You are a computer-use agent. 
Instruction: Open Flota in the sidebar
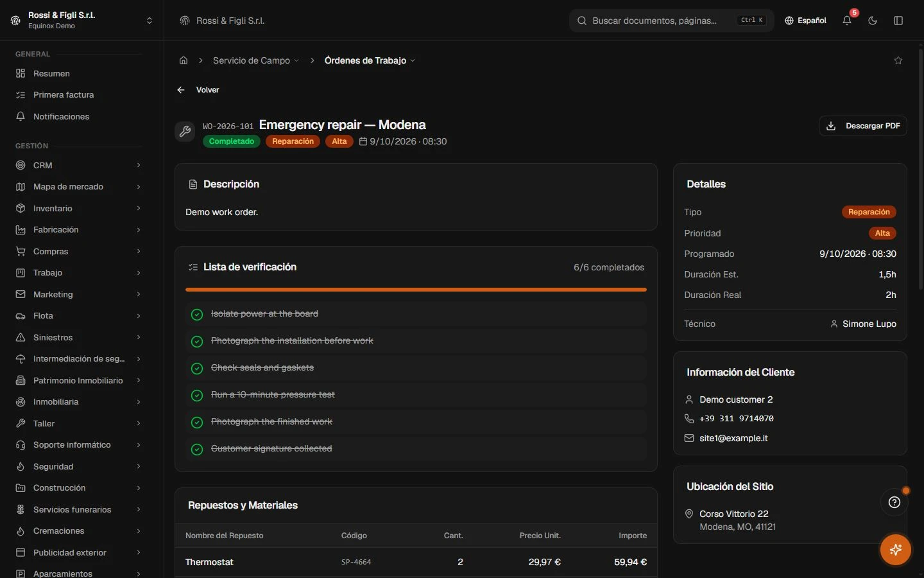[79, 316]
